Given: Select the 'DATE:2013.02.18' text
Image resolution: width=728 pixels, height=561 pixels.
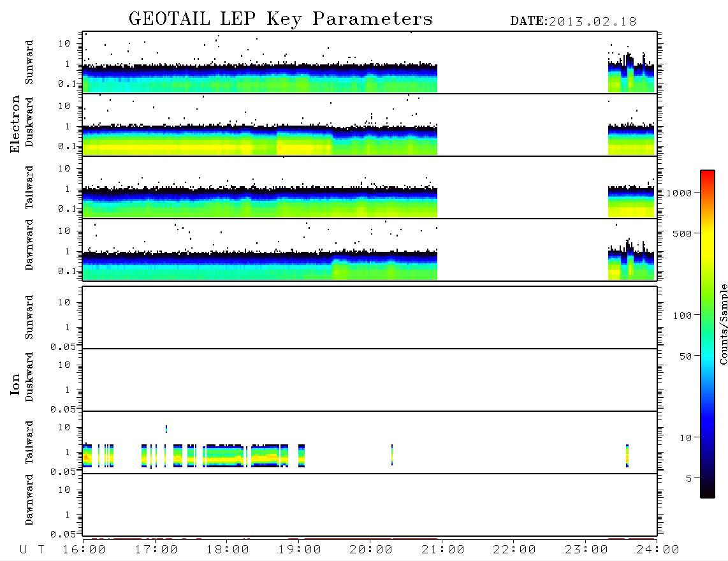Looking at the screenshot, I should click(573, 22).
